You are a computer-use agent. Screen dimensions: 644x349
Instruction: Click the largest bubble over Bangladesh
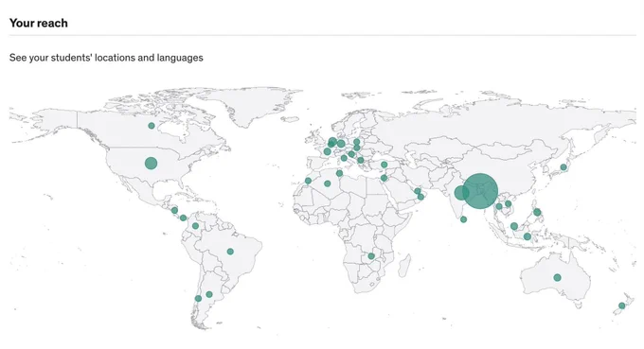tap(480, 191)
